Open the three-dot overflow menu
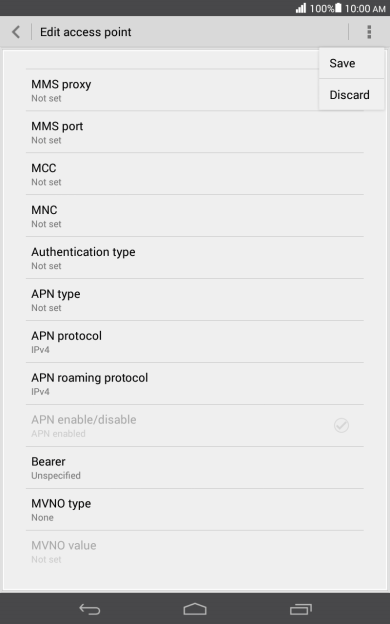 pyautogui.click(x=369, y=32)
